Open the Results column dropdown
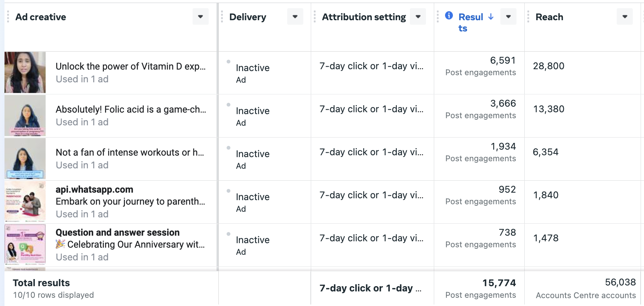The image size is (644, 306). coord(508,17)
